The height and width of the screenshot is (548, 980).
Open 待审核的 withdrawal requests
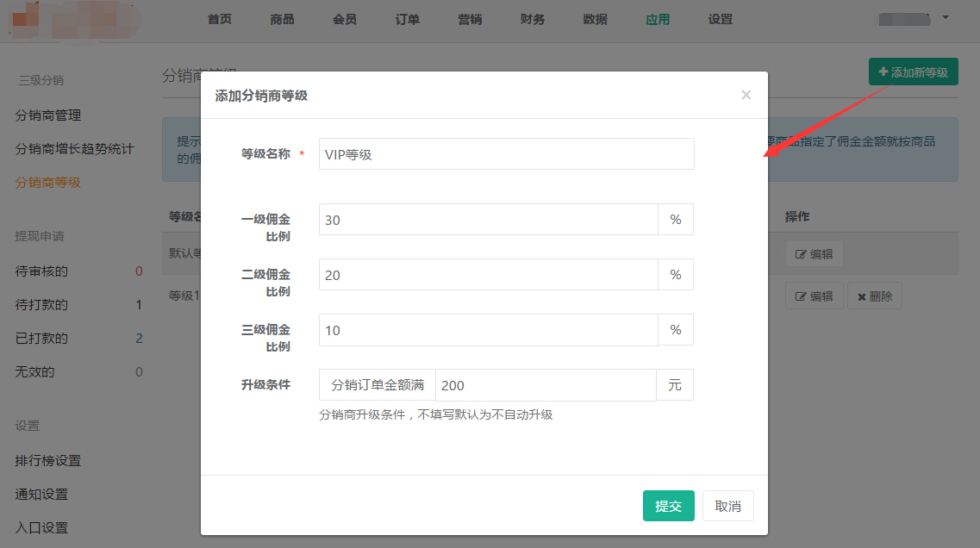(x=41, y=271)
